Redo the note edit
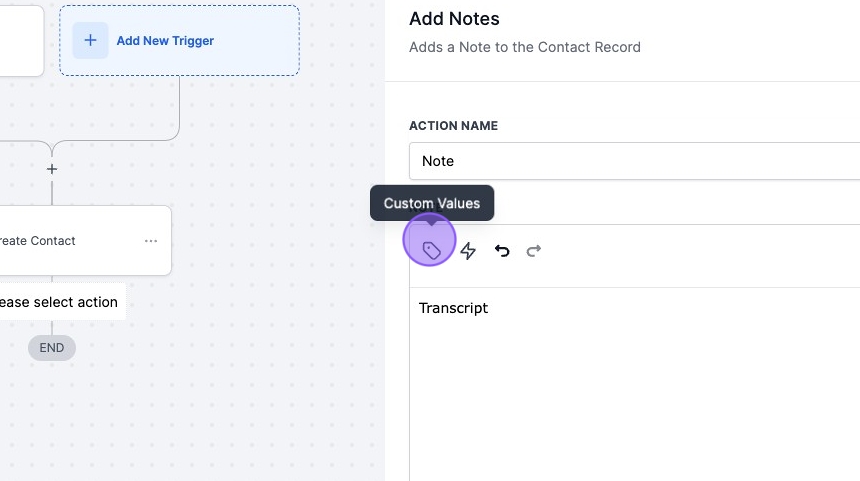Screen dimensions: 860x481 click(534, 251)
